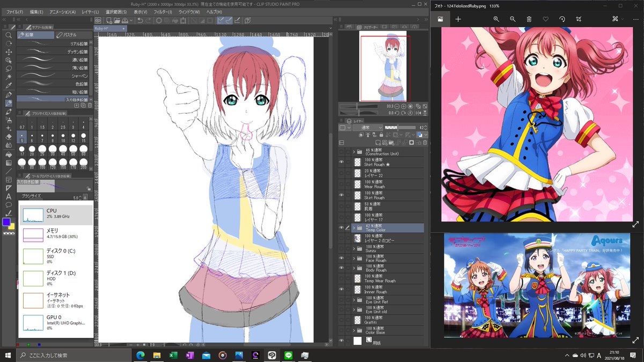Expand the Temp Color folder

coord(354,227)
